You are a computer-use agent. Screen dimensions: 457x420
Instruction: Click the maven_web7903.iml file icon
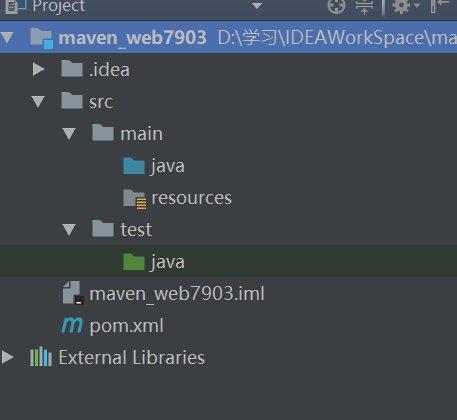[x=73, y=293]
